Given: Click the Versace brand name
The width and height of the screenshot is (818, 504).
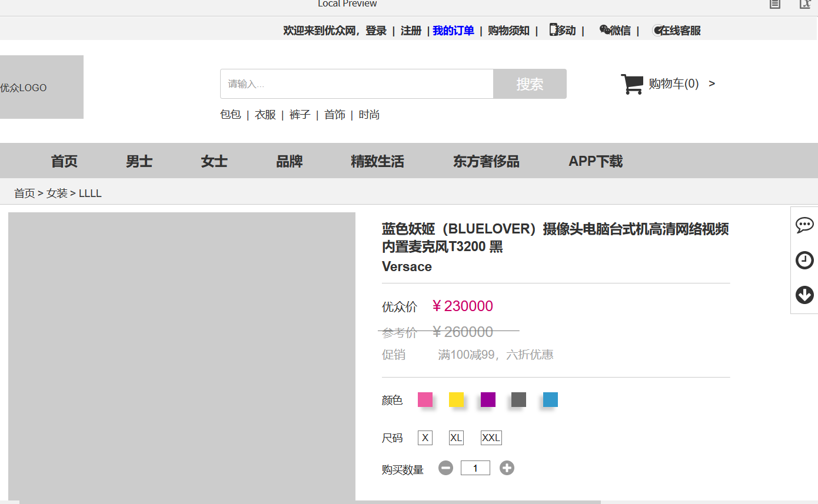Looking at the screenshot, I should coord(407,266).
